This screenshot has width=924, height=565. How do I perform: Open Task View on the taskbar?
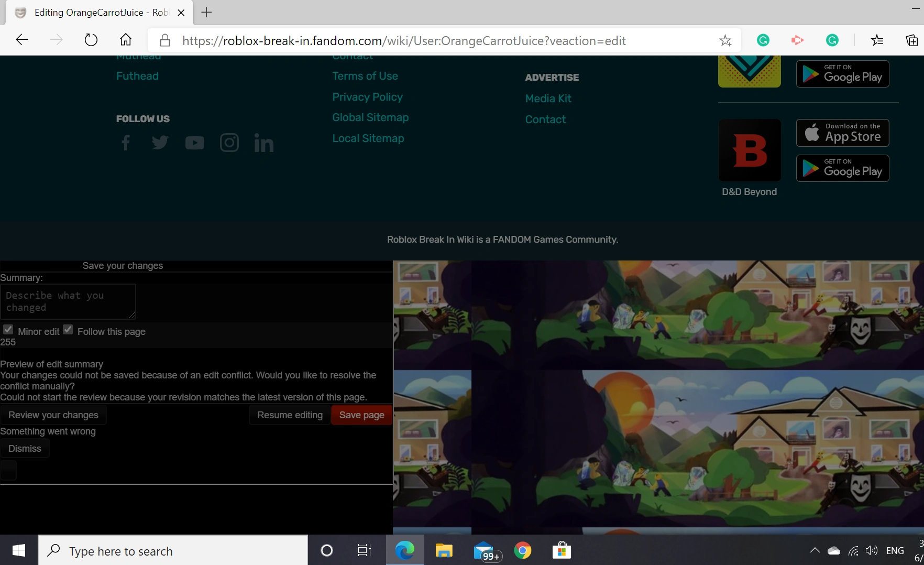click(x=365, y=550)
